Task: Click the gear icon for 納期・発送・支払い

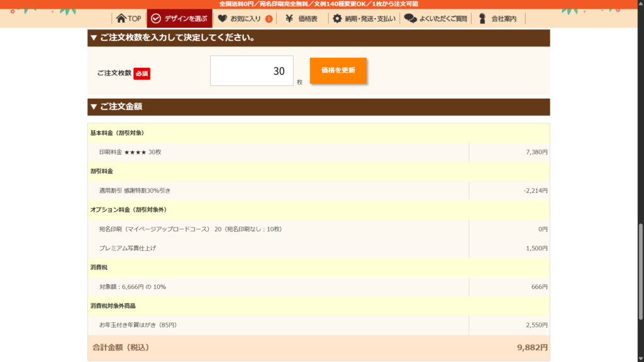Action: coord(337,18)
